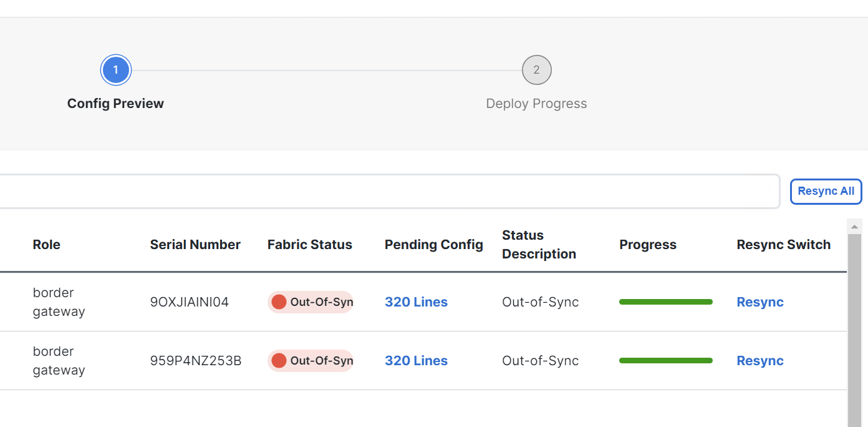
Task: Click the Resync Switch column header
Action: [783, 245]
